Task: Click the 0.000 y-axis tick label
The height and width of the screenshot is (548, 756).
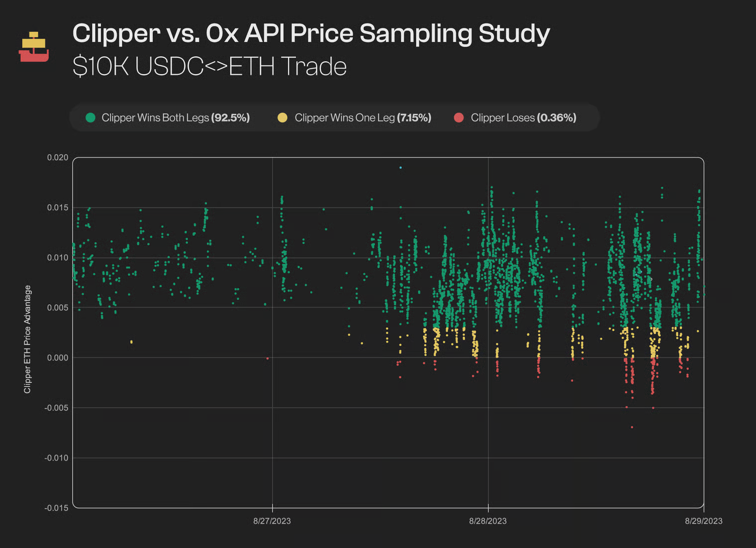Action: pos(58,358)
